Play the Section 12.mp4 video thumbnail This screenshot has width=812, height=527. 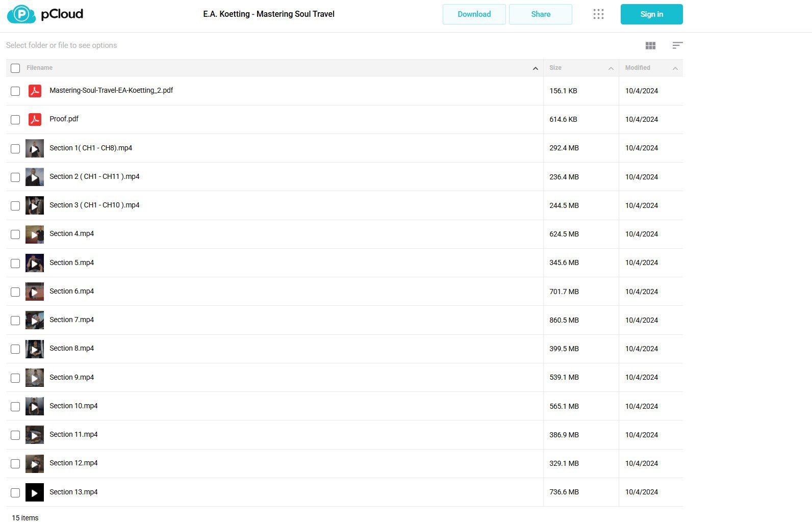coord(35,464)
